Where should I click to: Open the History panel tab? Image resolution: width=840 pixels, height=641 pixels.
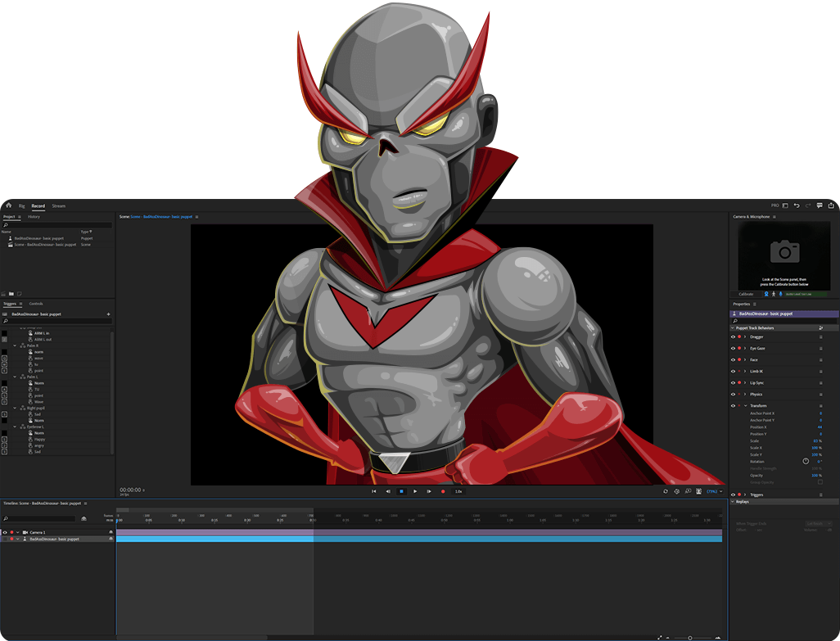(34, 217)
